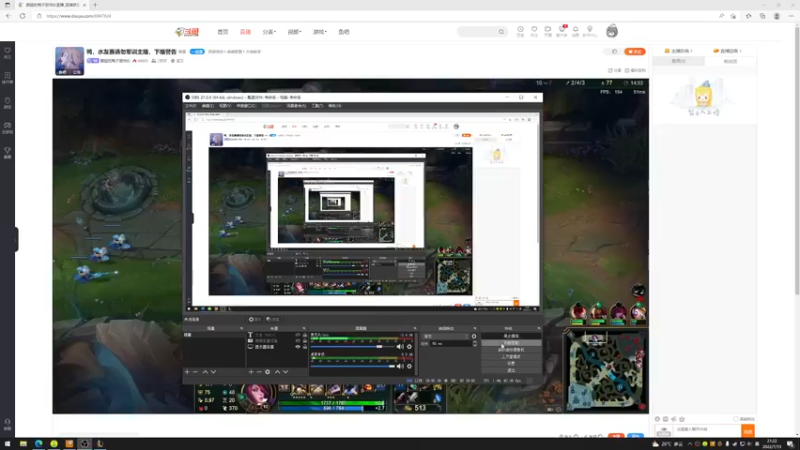
Task: Open watch history clock icon in Douyu header
Action: click(x=520, y=31)
